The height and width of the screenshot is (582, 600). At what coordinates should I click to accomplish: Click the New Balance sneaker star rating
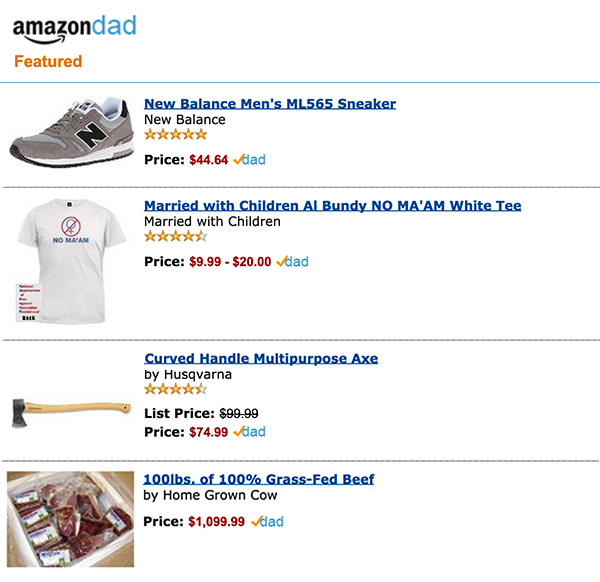[175, 135]
